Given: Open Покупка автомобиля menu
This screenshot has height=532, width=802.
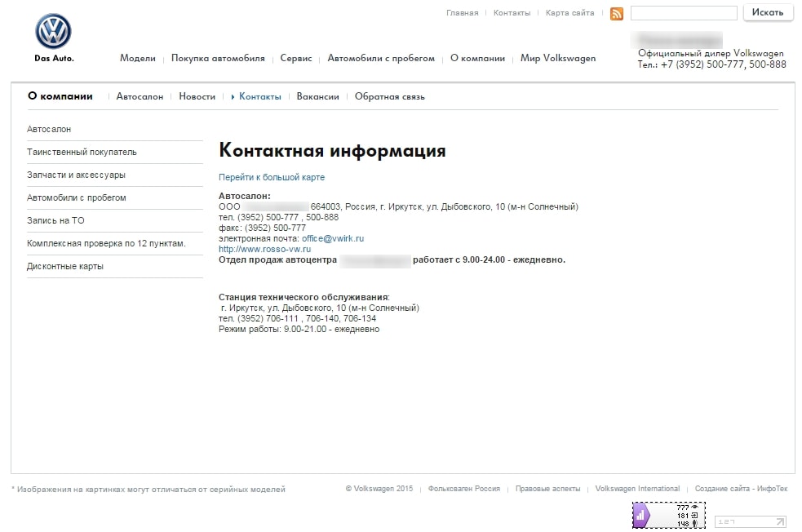Looking at the screenshot, I should (x=218, y=58).
